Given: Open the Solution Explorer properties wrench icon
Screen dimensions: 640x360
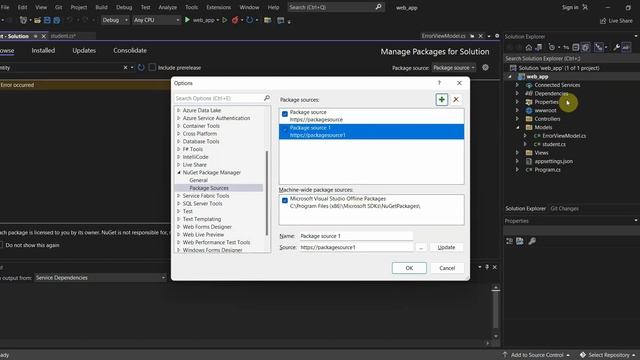Looking at the screenshot, I should tap(616, 47).
